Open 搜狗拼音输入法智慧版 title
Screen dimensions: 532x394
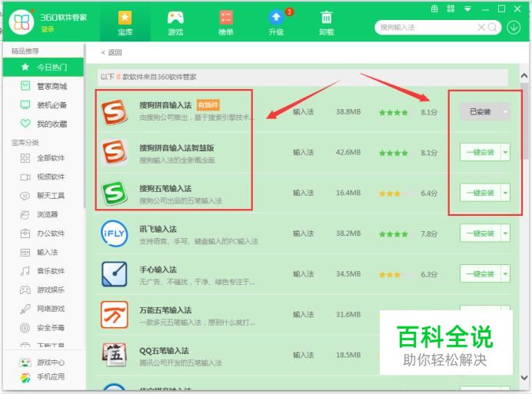tap(177, 147)
